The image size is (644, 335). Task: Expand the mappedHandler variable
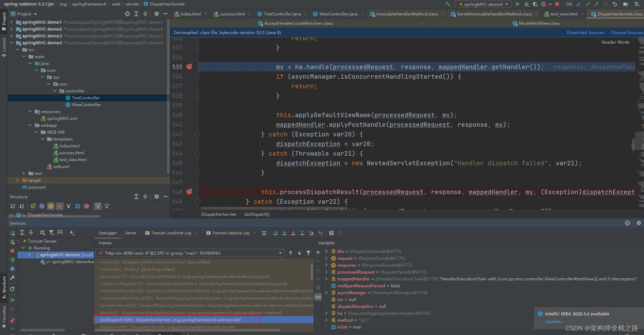pos(326,279)
